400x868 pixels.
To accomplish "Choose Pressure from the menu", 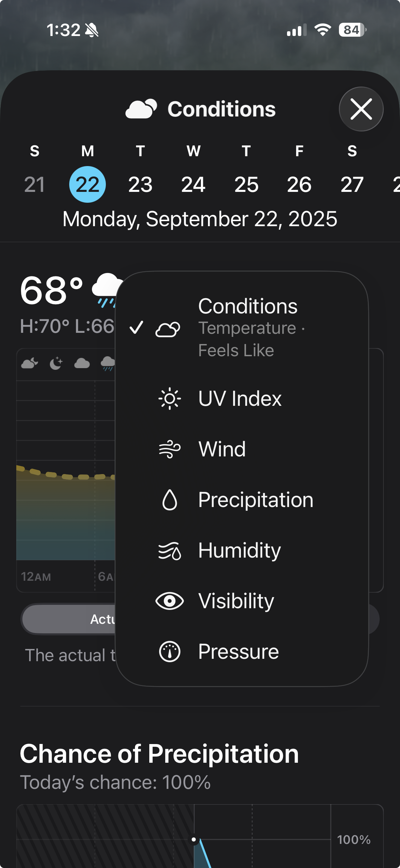I will coord(239,652).
